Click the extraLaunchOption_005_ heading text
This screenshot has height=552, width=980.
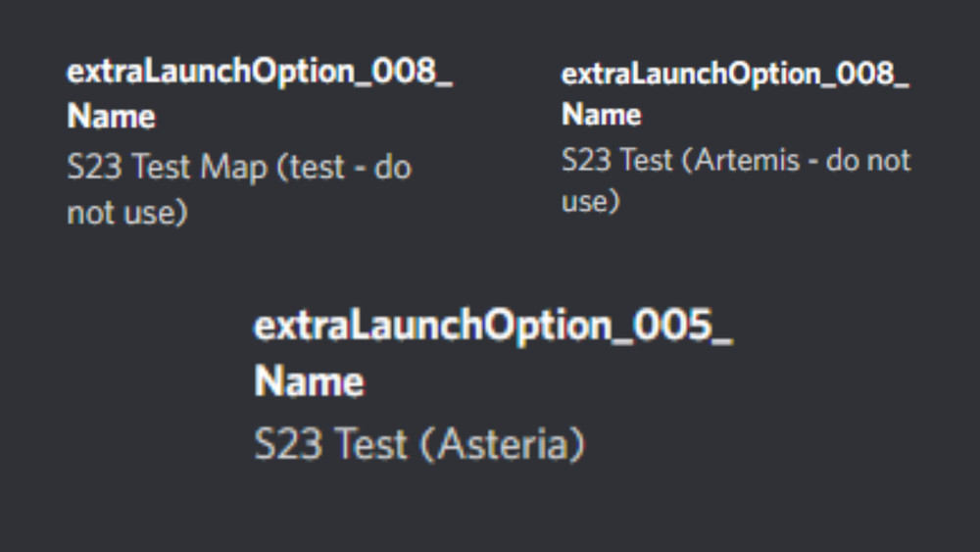[493, 326]
